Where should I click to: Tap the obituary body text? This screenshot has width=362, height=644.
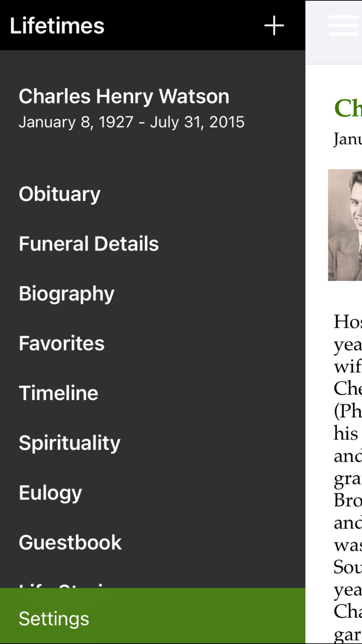click(348, 466)
